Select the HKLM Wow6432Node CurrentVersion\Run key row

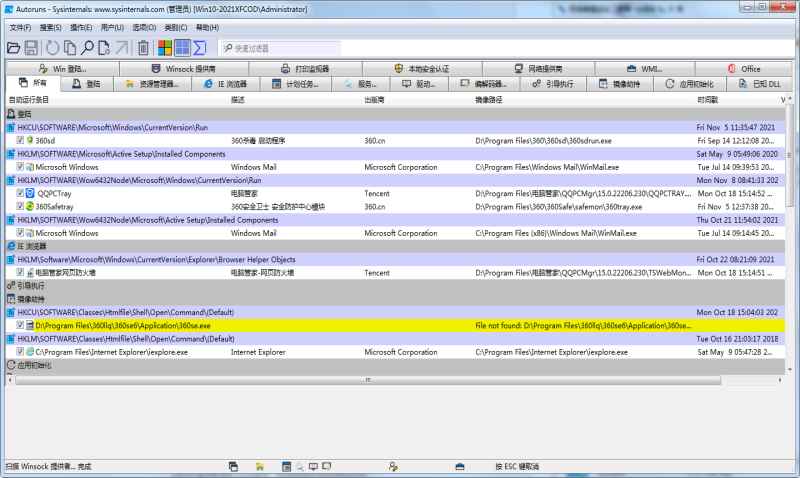[395, 180]
